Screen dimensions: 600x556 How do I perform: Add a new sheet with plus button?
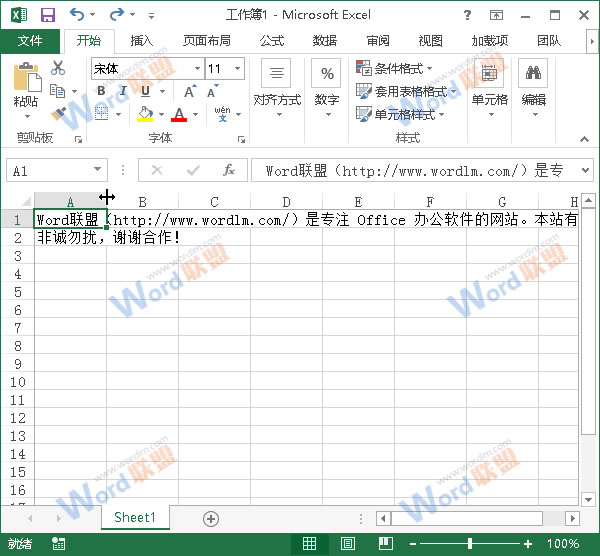coord(211,519)
